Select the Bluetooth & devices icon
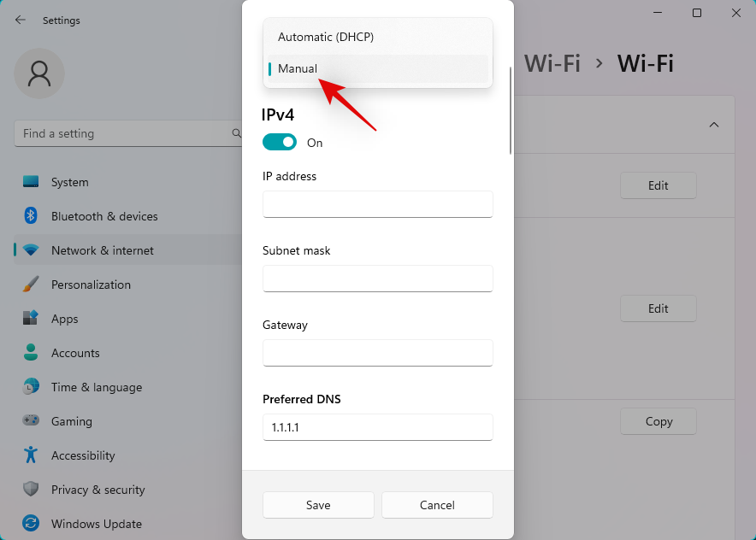 pos(29,216)
